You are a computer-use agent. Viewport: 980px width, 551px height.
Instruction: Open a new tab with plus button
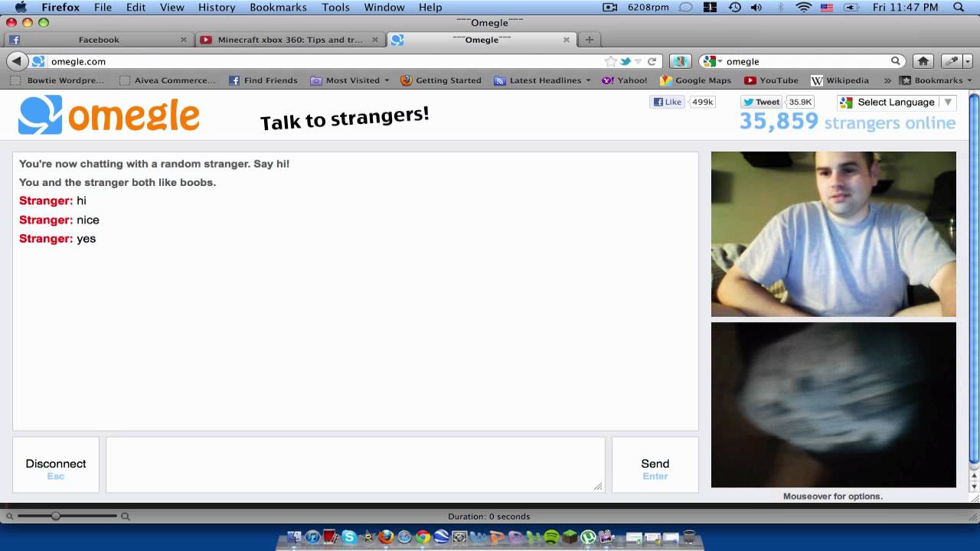(x=589, y=40)
